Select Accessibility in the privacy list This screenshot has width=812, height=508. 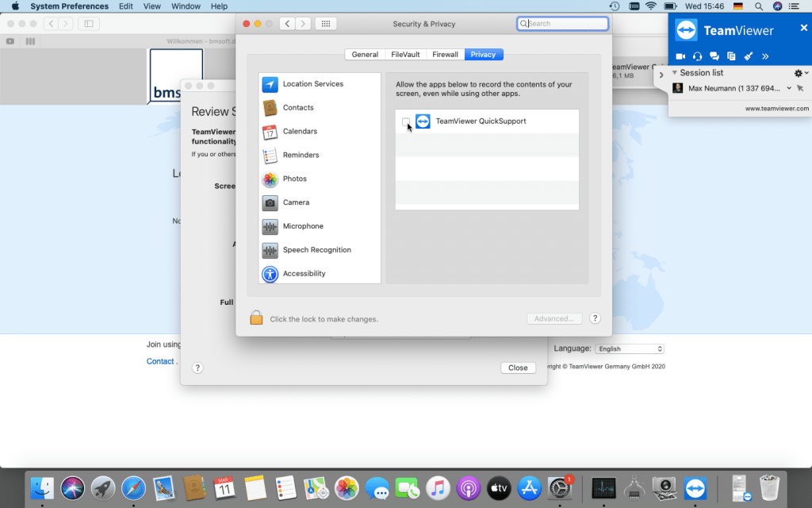point(320,274)
